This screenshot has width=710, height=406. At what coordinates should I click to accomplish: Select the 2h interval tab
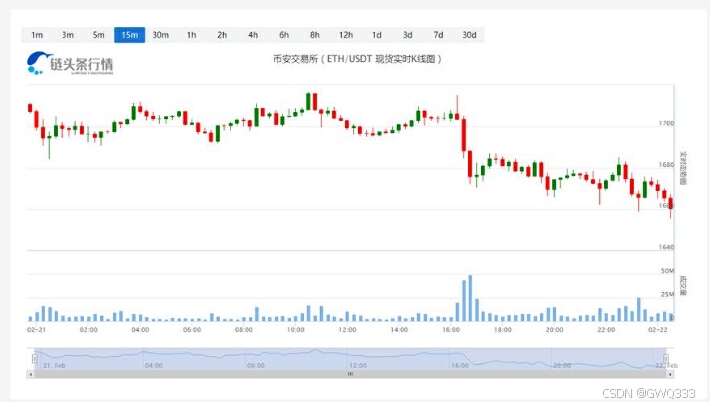(222, 35)
